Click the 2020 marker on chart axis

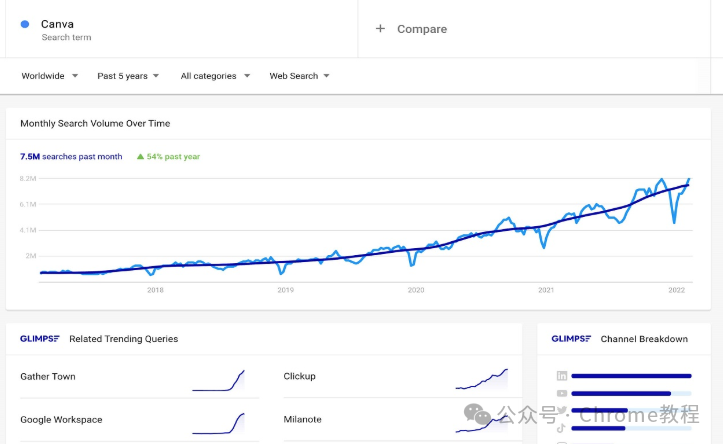point(416,290)
